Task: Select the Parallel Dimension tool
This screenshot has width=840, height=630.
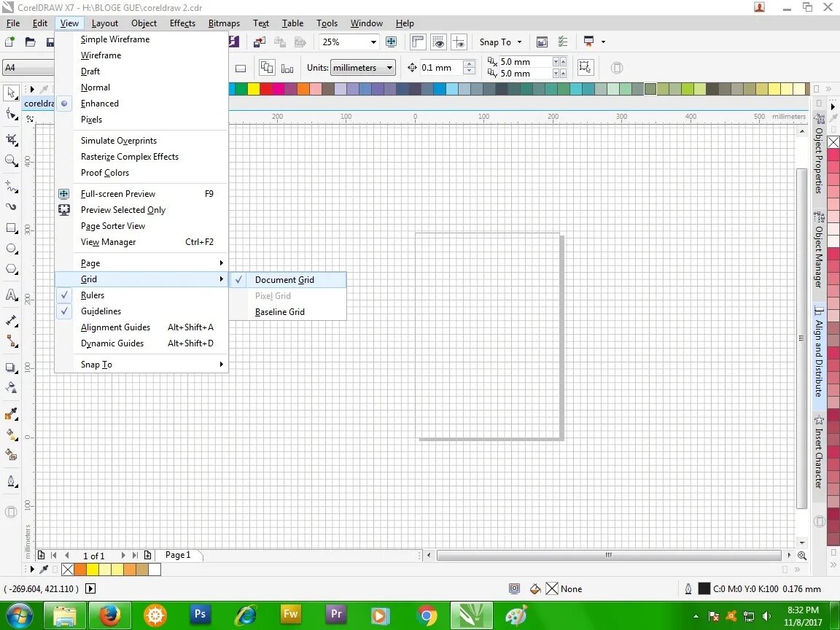Action: click(x=11, y=321)
